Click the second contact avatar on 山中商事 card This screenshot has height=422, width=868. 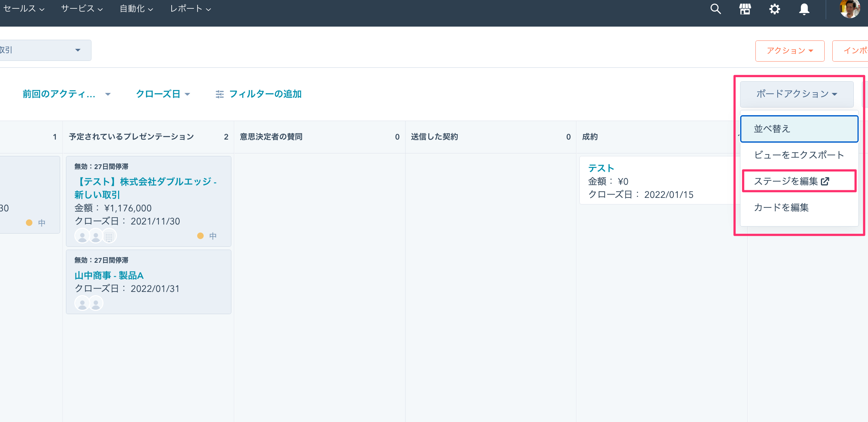96,304
